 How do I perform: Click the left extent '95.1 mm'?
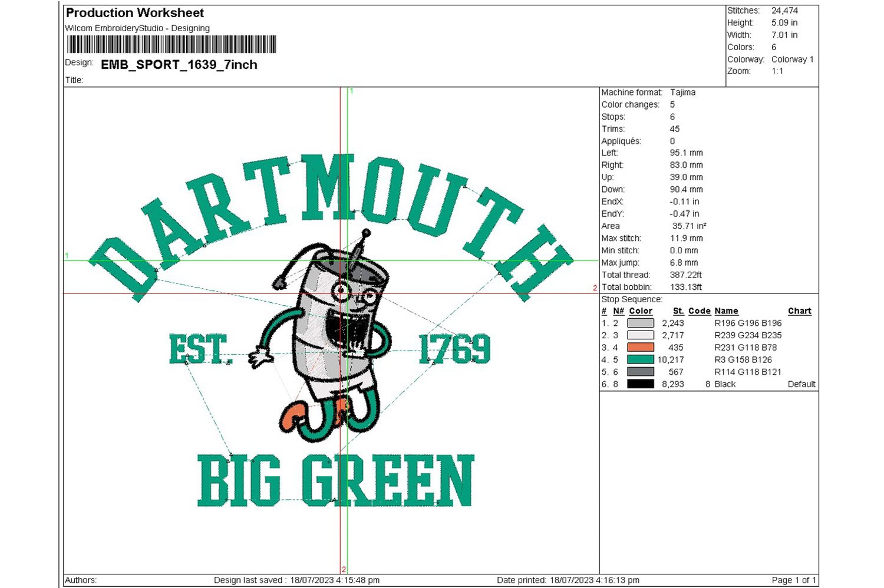click(687, 153)
